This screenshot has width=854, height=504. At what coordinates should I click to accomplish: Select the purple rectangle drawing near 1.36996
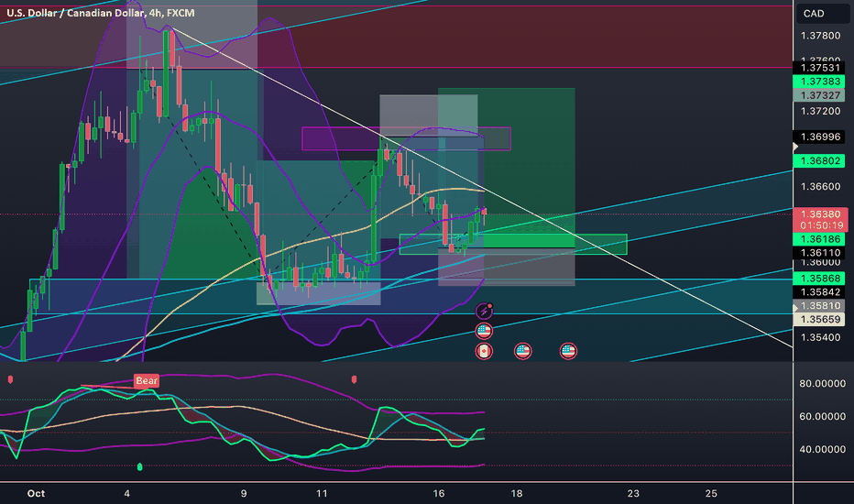click(406, 138)
